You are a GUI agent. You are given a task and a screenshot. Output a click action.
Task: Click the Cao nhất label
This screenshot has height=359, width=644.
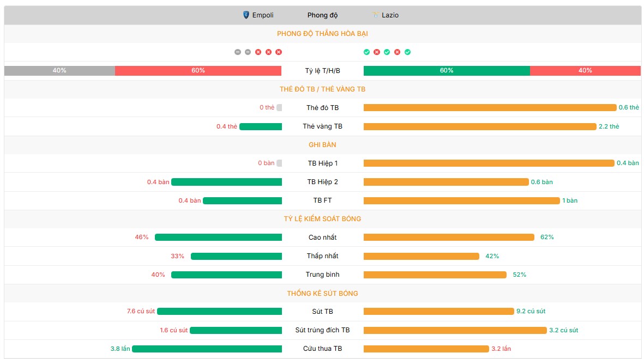(322, 237)
